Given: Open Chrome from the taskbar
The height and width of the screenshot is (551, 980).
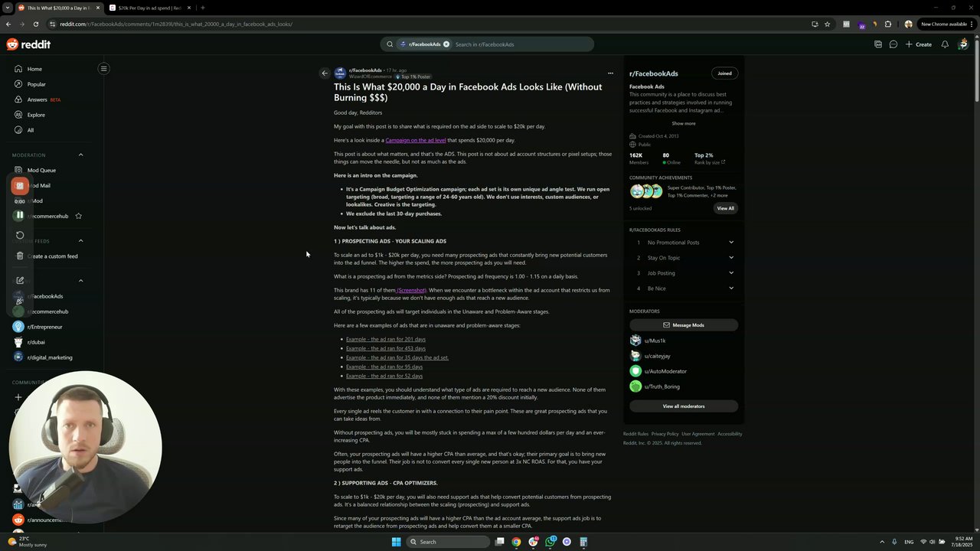Looking at the screenshot, I should [x=516, y=542].
